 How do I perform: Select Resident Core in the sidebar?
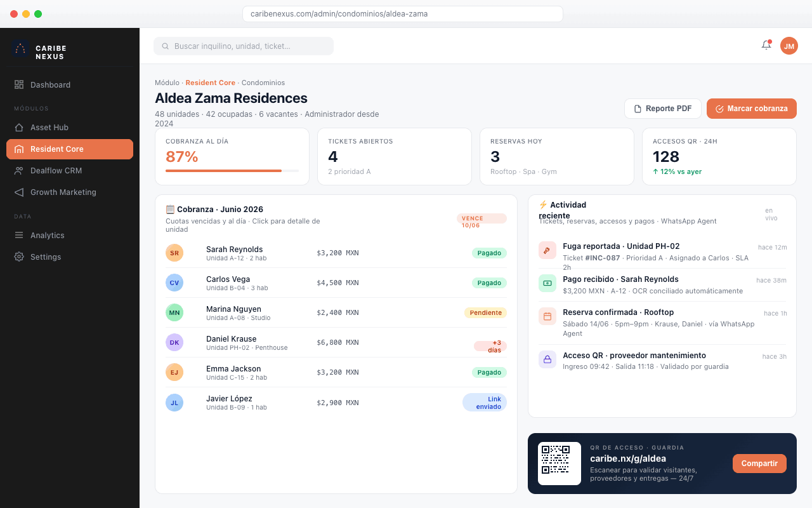pos(70,149)
